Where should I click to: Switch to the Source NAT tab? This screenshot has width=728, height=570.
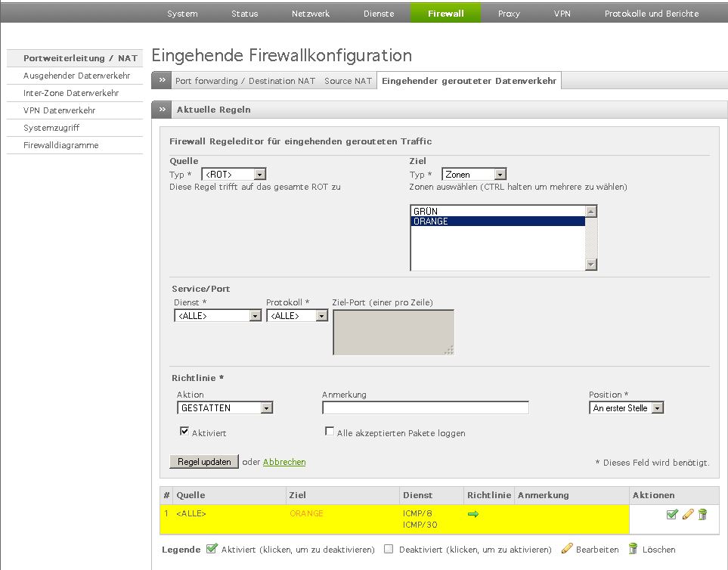348,81
